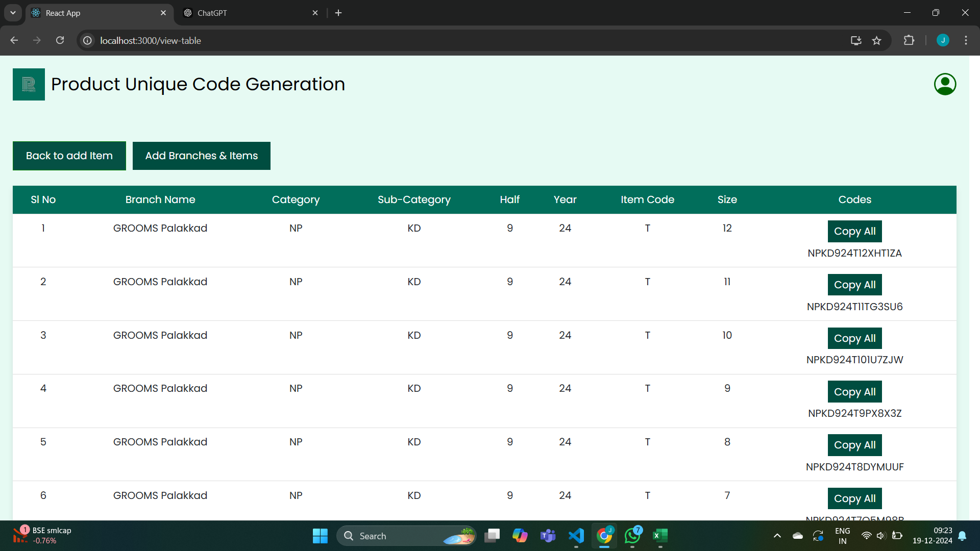Click code NPKD924T8DYMUUF
Screen dimensions: 980x551
(854, 467)
